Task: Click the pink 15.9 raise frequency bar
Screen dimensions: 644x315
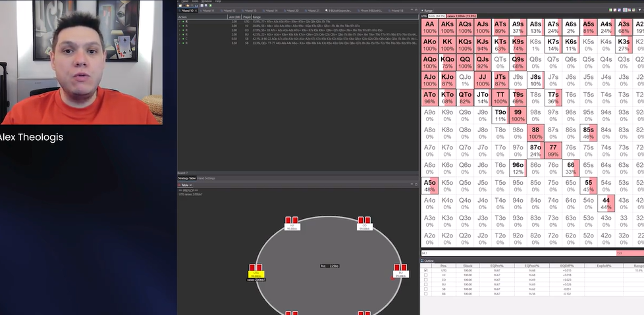Action: (x=630, y=253)
